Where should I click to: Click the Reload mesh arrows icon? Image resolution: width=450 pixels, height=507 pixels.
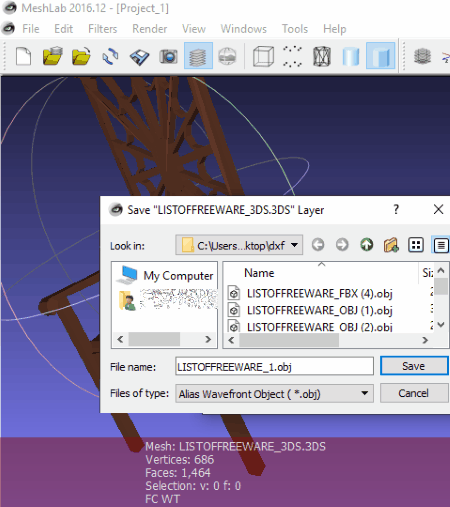tap(110, 56)
